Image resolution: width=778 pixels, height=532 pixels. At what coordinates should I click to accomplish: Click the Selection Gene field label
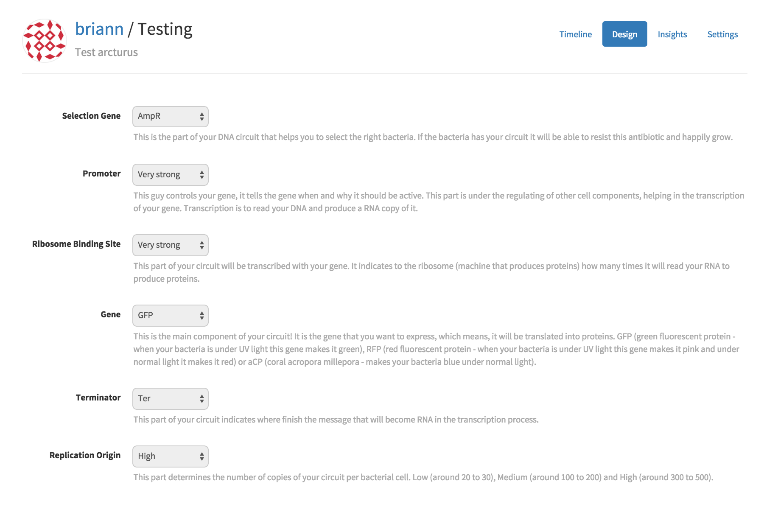click(x=91, y=116)
